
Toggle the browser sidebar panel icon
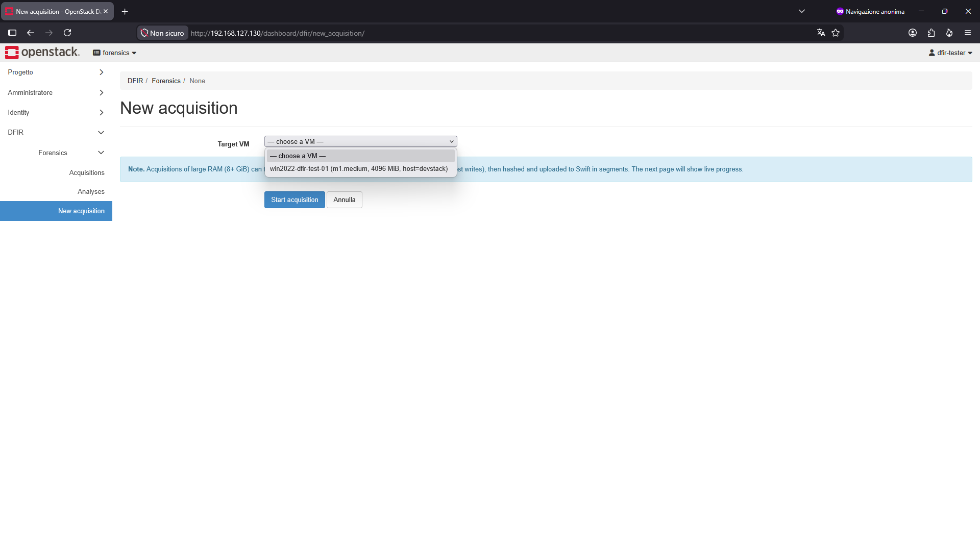tap(12, 33)
